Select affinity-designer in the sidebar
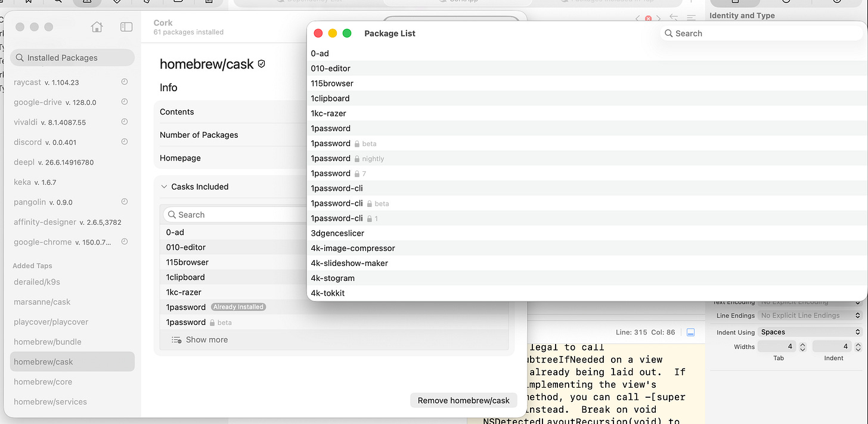The image size is (868, 424). pos(72,222)
